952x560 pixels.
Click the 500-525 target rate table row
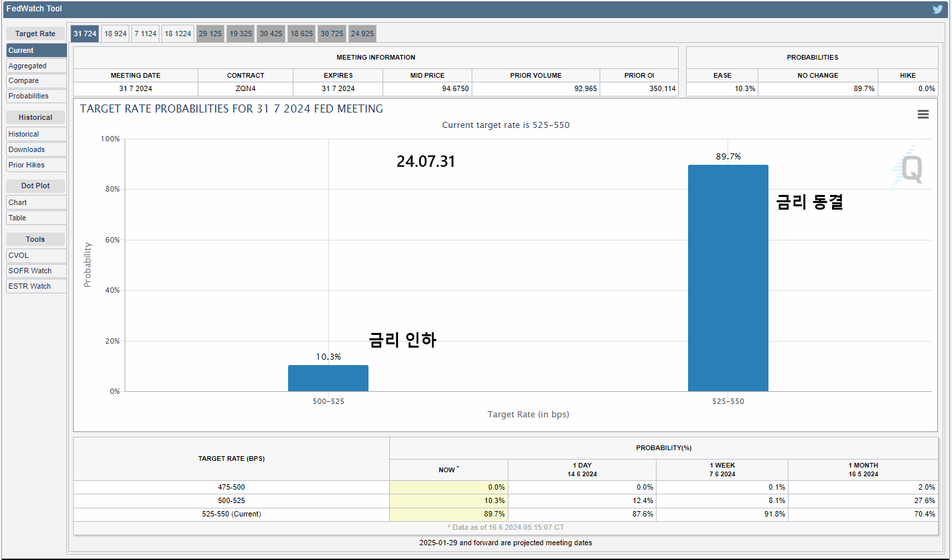pos(506,500)
